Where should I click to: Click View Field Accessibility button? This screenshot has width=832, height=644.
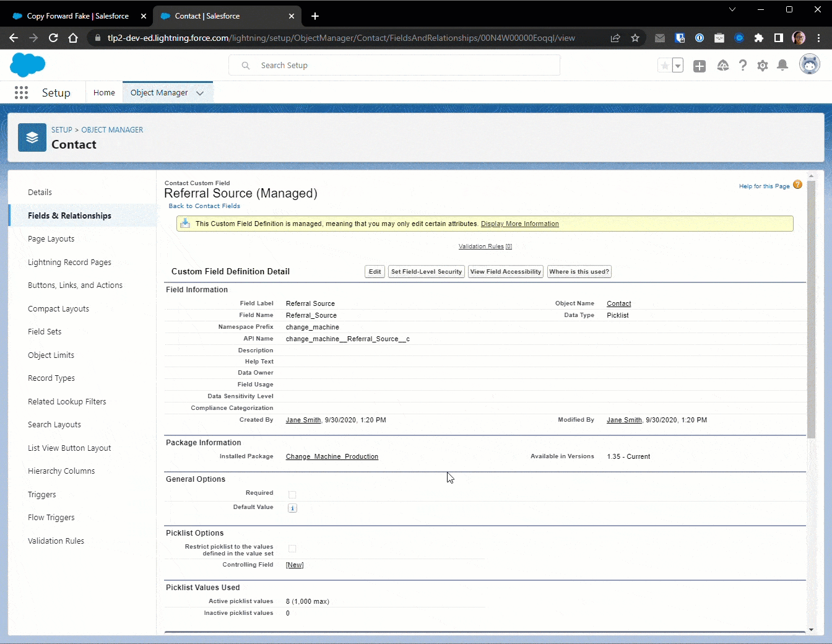(506, 271)
